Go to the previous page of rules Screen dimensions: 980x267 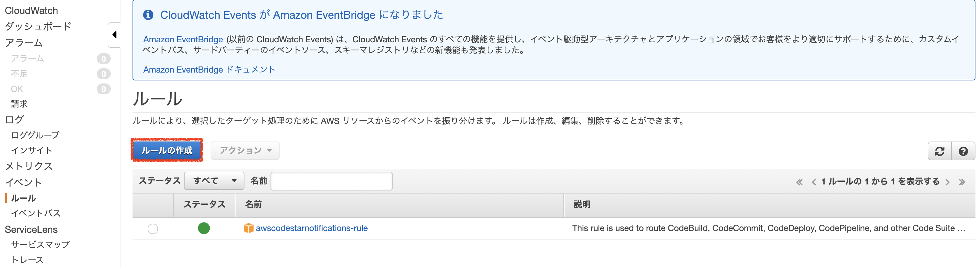click(814, 182)
